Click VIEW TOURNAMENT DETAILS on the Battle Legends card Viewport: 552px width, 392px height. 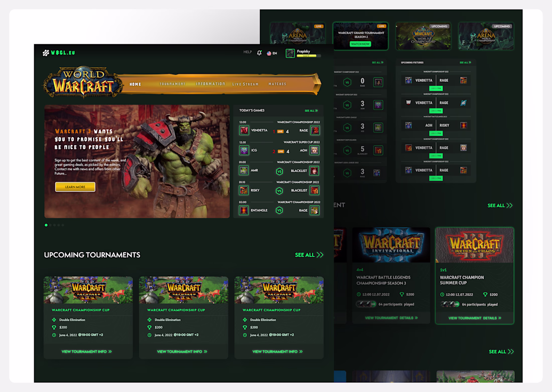[x=391, y=318]
